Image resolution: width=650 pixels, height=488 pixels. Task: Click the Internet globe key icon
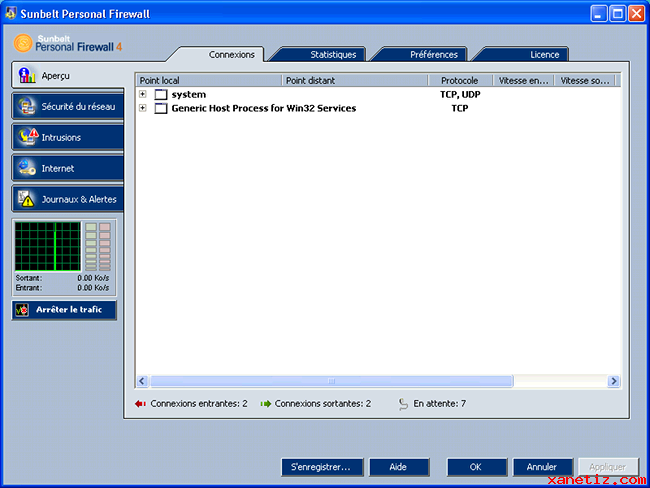point(27,168)
